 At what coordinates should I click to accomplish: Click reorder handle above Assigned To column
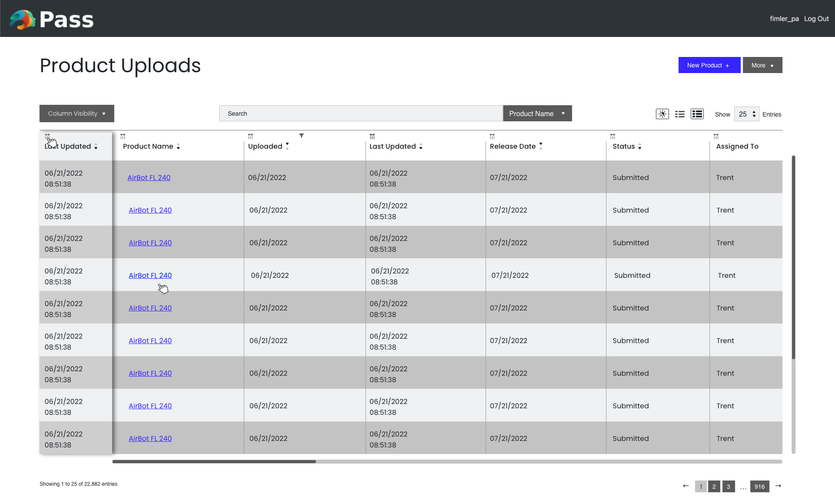(716, 137)
